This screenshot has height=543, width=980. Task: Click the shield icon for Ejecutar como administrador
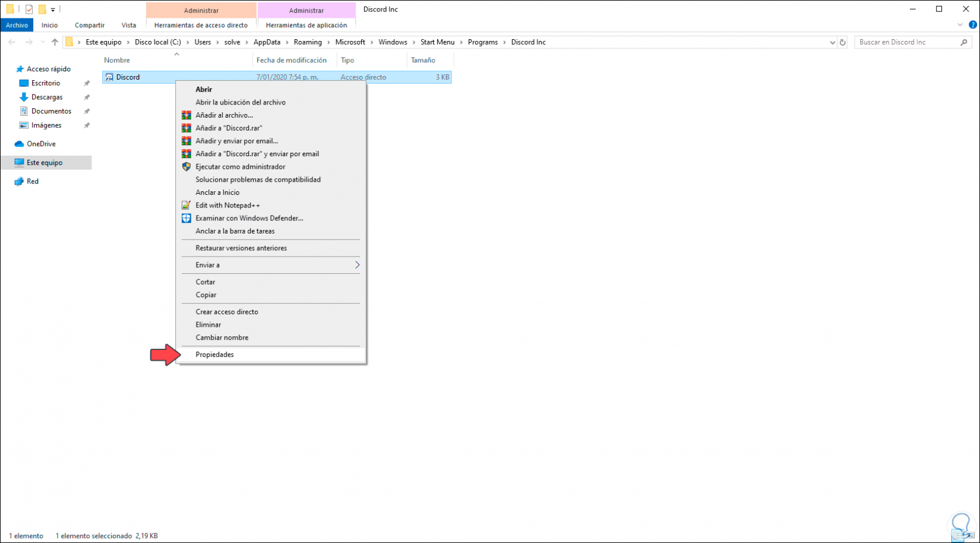(186, 167)
